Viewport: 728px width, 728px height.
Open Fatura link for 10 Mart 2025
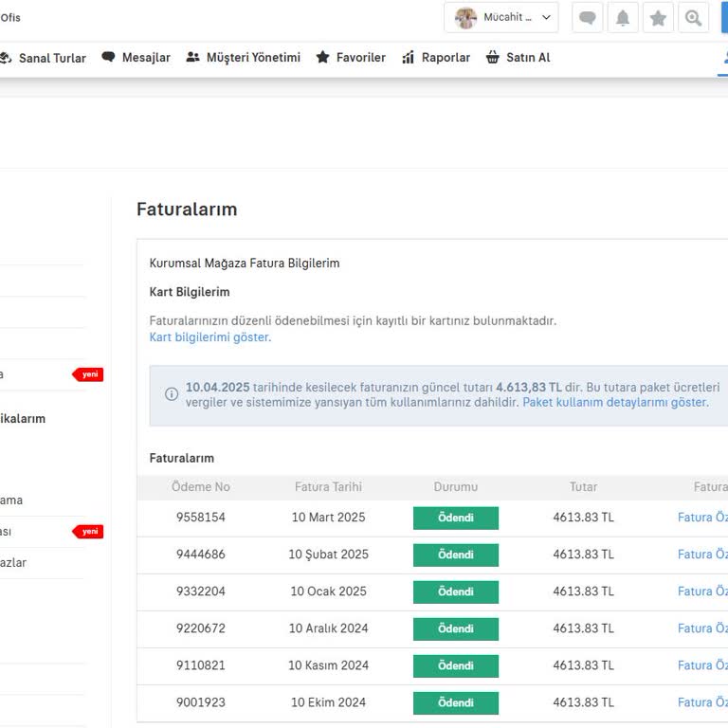pos(701,518)
